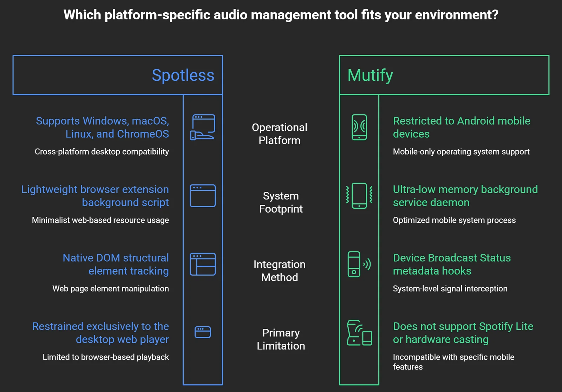This screenshot has width=562, height=392.
Task: Click 'Minimalist web-based resource usage' caption
Action: pyautogui.click(x=100, y=220)
